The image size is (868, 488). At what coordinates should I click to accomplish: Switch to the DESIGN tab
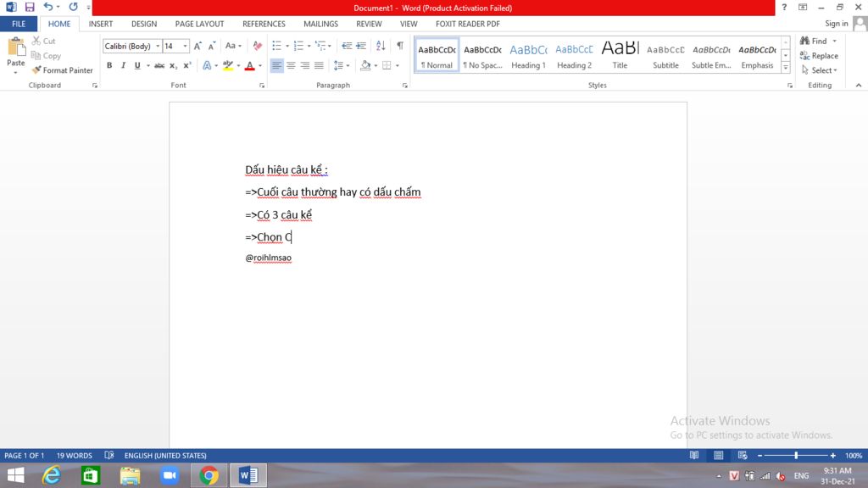coord(144,24)
